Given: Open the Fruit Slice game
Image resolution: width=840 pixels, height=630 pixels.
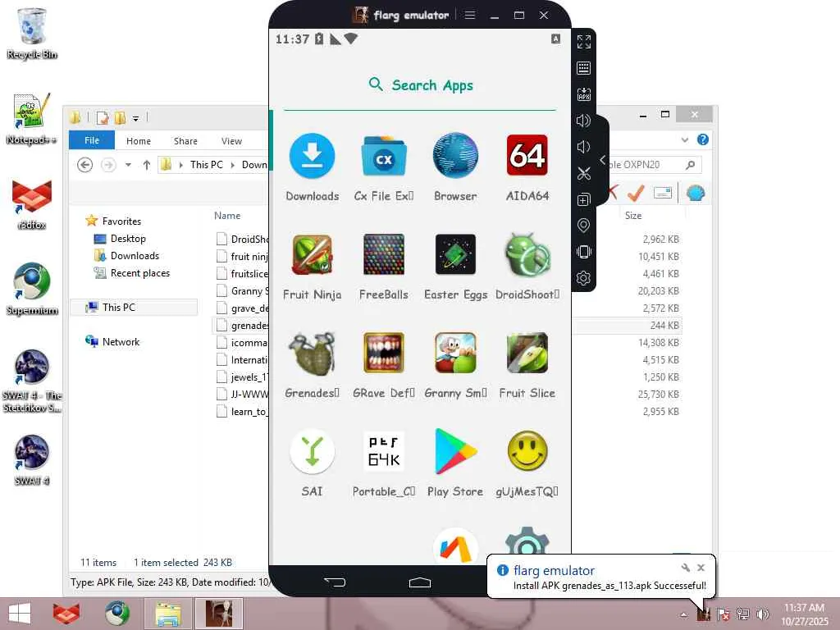Looking at the screenshot, I should point(527,353).
